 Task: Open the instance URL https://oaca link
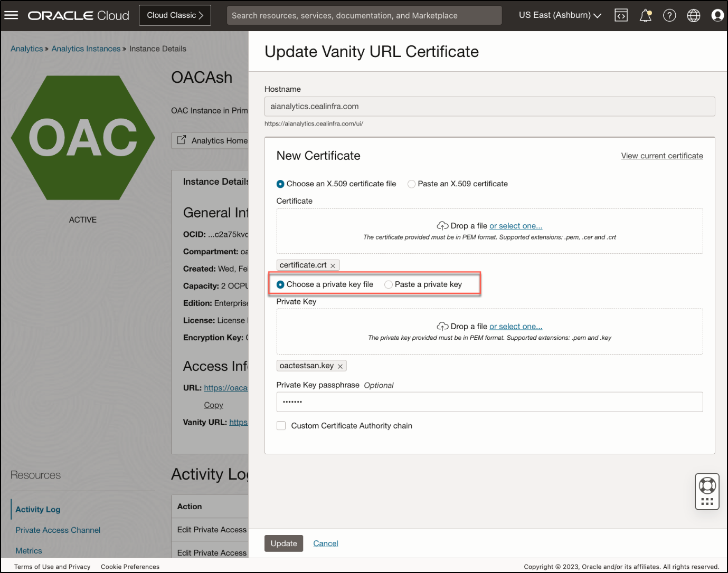(x=226, y=388)
